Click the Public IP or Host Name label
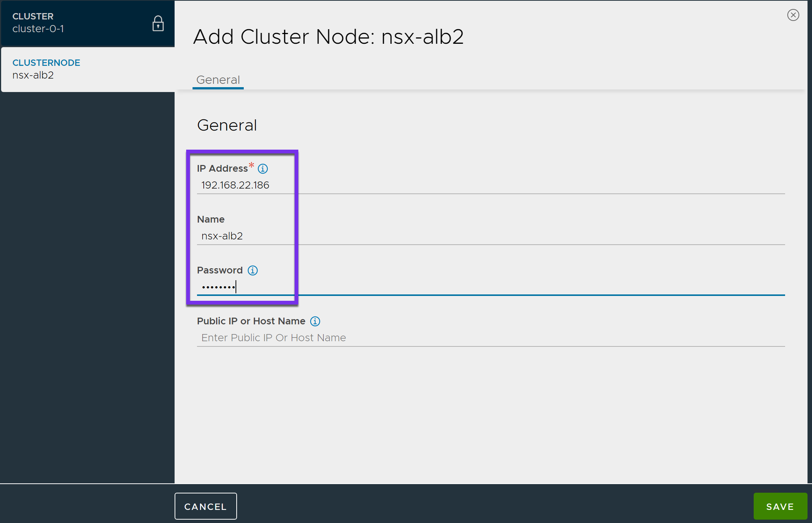The image size is (812, 523). (x=251, y=321)
